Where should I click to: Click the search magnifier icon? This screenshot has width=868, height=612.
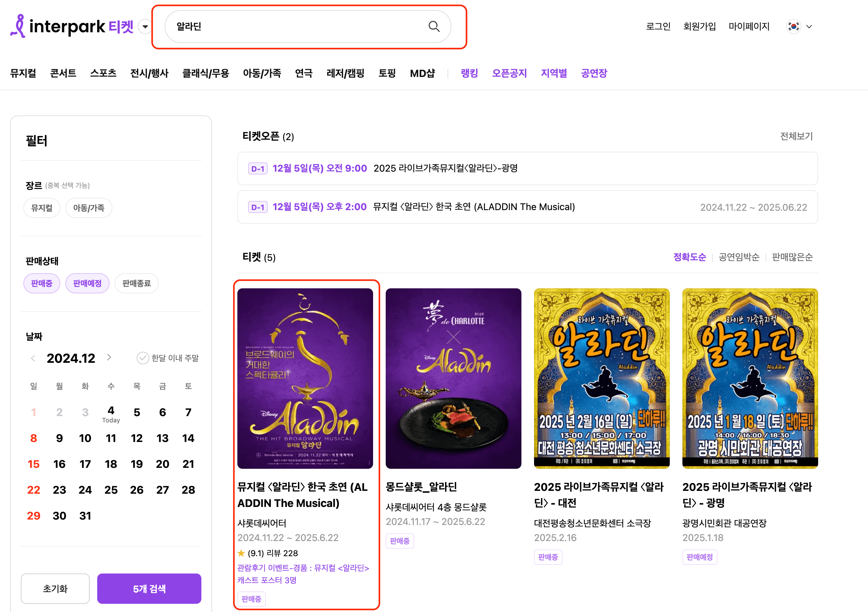point(434,26)
